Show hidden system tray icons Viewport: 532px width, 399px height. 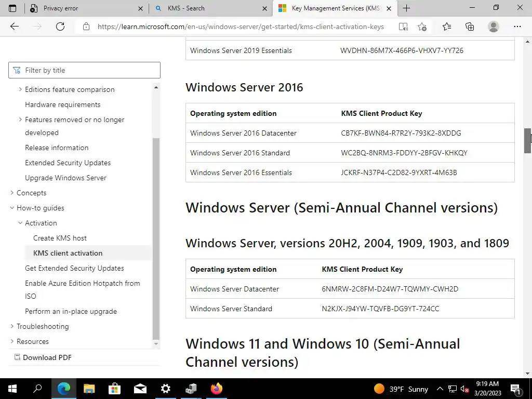click(x=440, y=389)
